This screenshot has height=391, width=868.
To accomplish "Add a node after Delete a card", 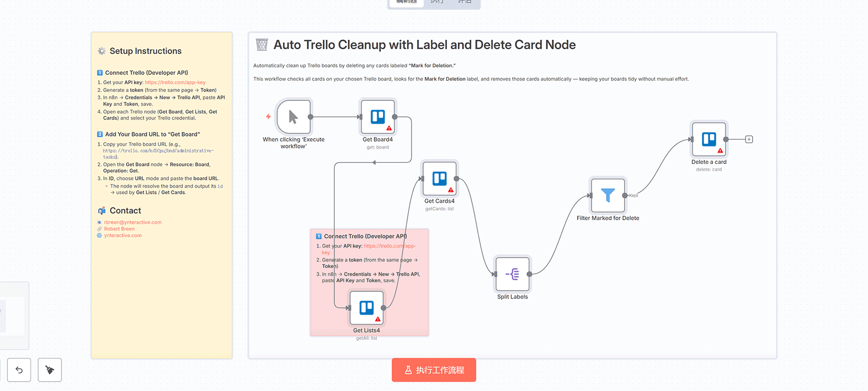I will pos(749,140).
